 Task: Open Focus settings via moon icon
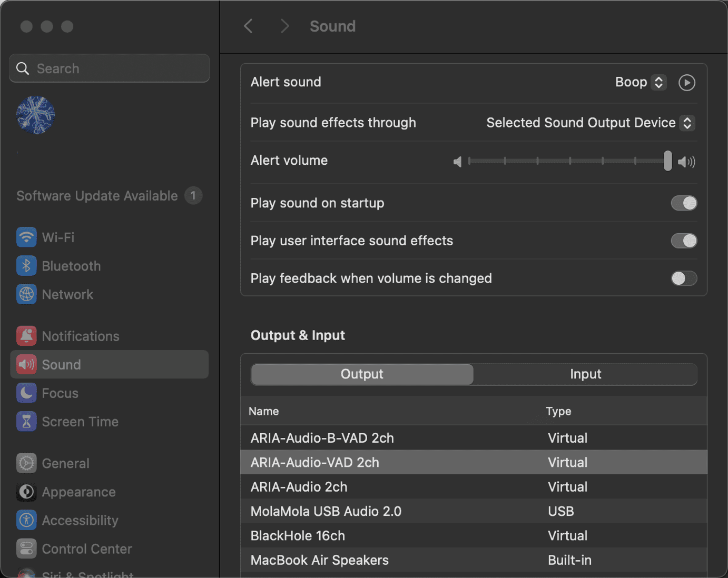click(x=26, y=393)
